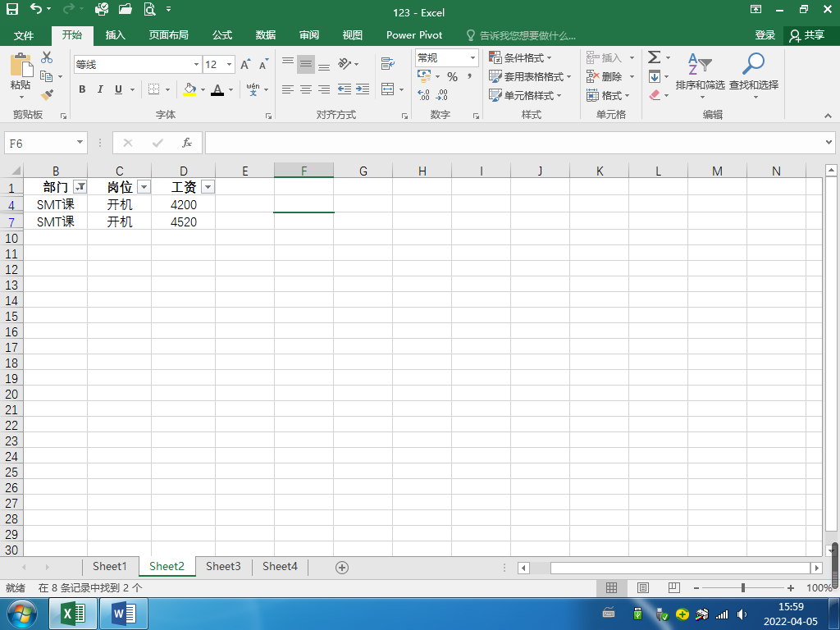The image size is (840, 630).
Task: Save the workbook with the floppy disk icon
Action: tap(11, 9)
